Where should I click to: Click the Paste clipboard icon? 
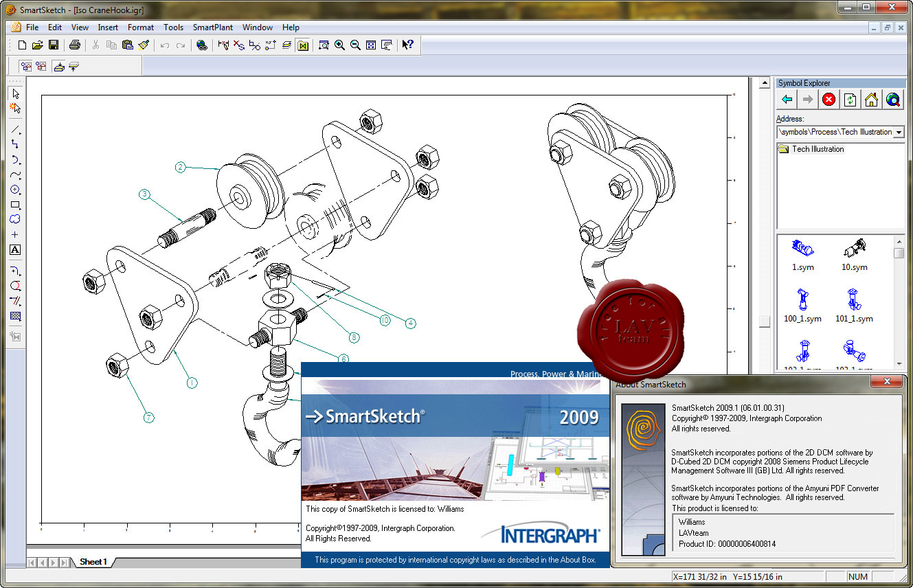pyautogui.click(x=127, y=45)
